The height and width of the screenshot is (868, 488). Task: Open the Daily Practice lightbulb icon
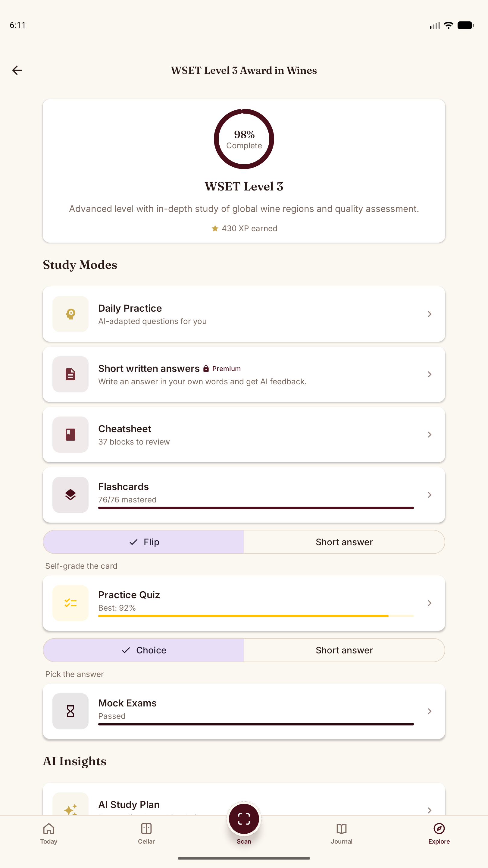coord(70,314)
